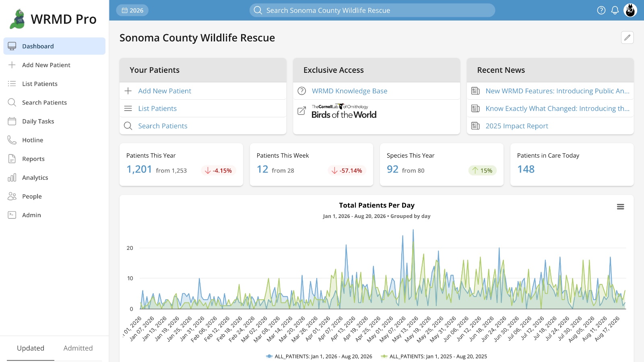Open List Patients in the sidebar
Screen dimensions: 644x362
tap(54, 84)
